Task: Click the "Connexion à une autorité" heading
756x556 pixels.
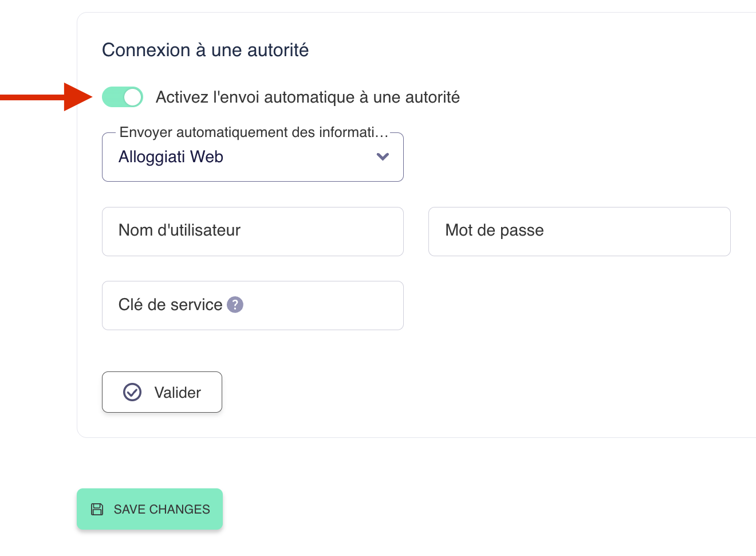Action: pyautogui.click(x=205, y=50)
